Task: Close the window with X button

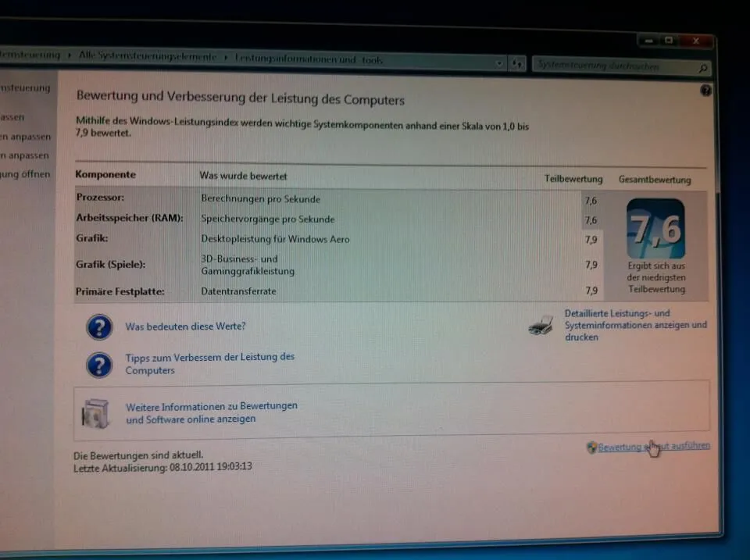Action: (696, 41)
